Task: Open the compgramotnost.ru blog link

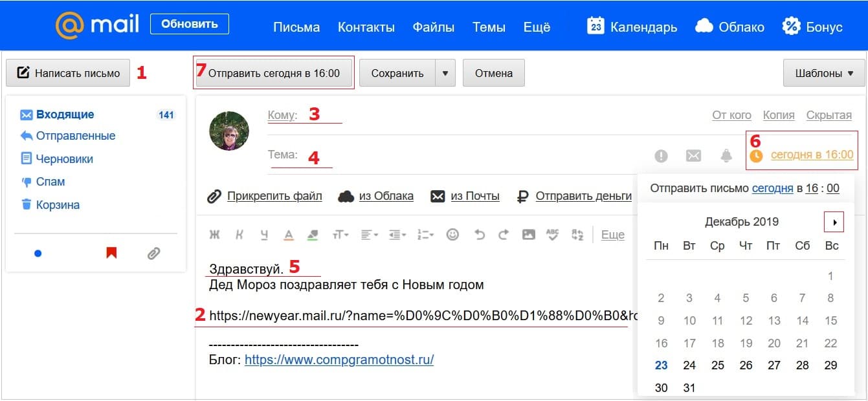Action: coord(339,360)
